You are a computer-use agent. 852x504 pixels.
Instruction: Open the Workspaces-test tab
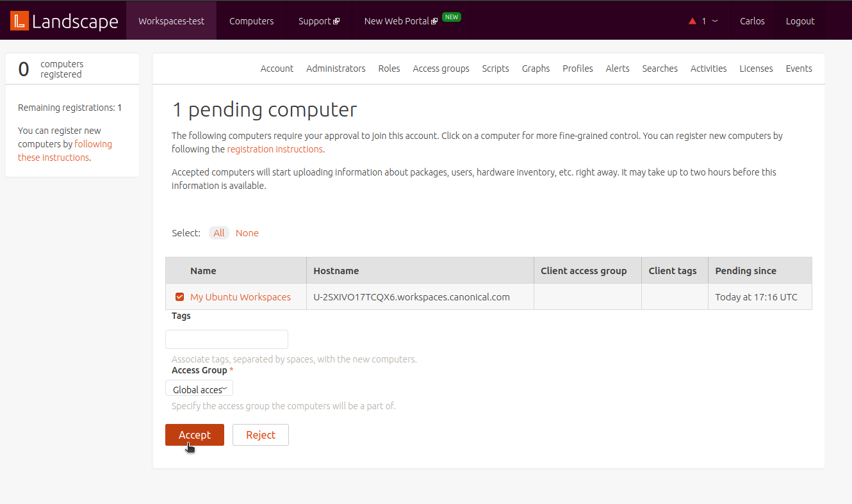click(172, 20)
